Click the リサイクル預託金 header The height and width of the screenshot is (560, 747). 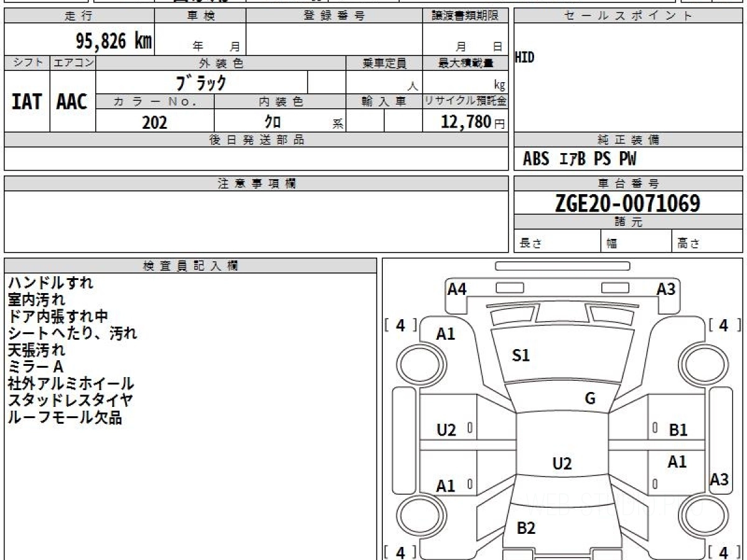tap(465, 101)
